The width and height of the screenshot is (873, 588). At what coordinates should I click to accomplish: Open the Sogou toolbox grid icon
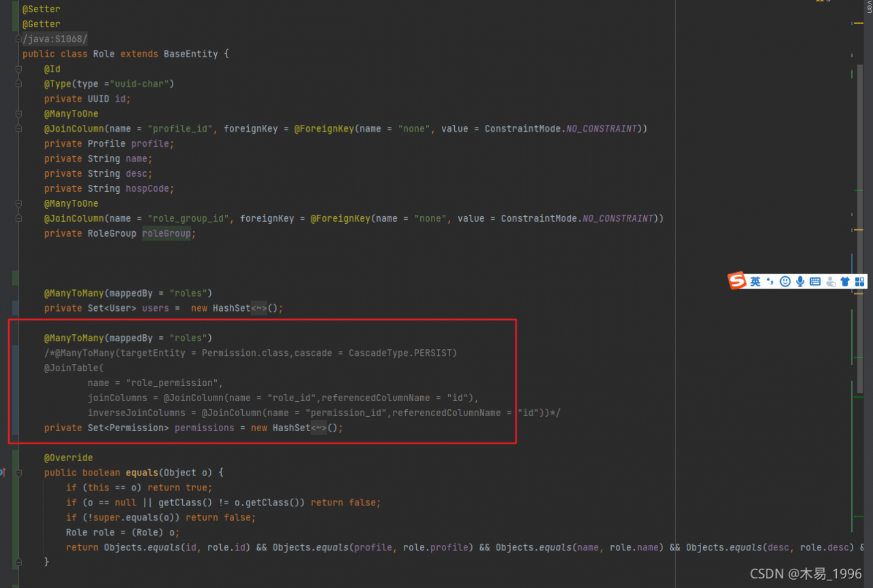click(860, 281)
